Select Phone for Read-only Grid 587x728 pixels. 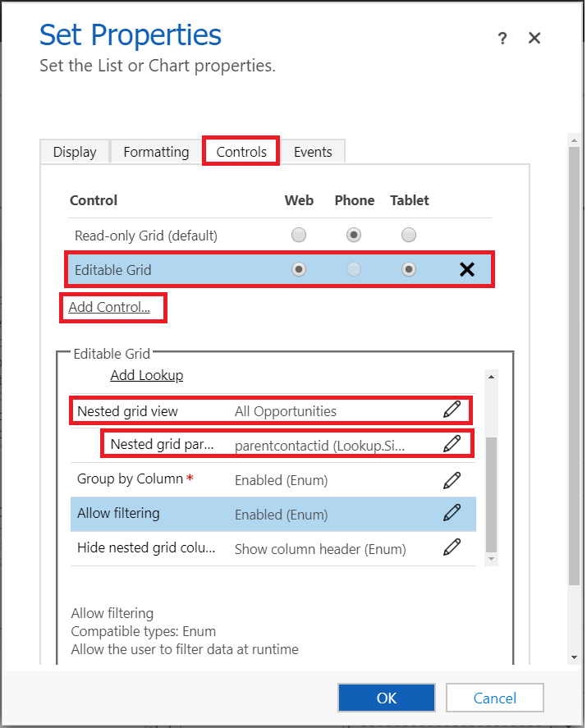coord(354,236)
